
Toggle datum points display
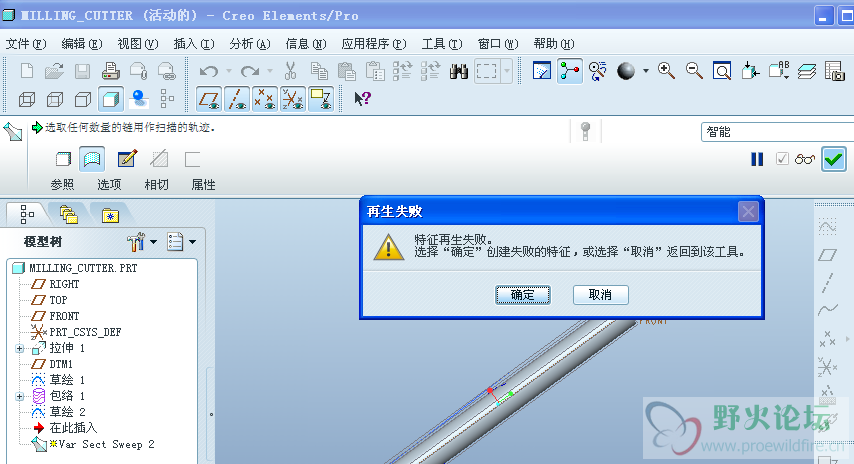[x=265, y=99]
